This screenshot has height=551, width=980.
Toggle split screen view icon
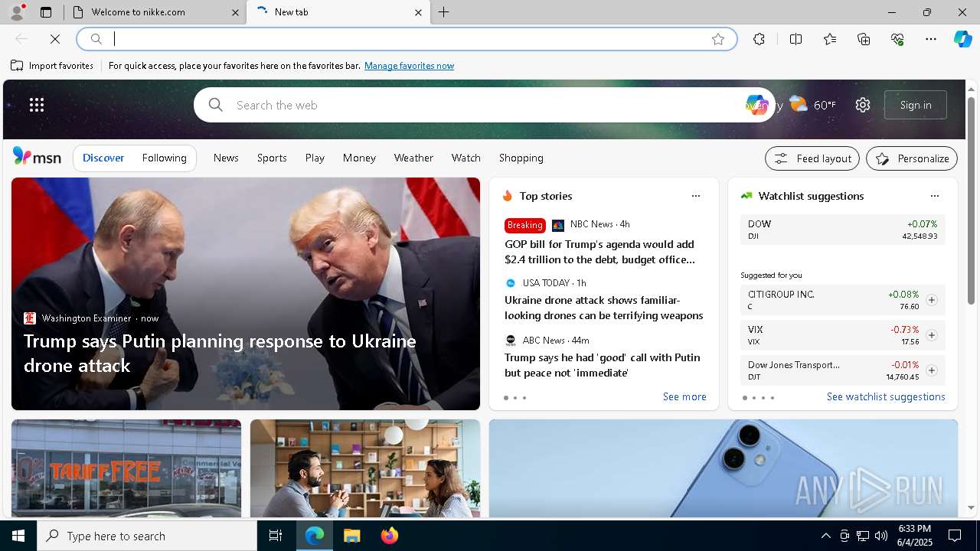tap(795, 39)
